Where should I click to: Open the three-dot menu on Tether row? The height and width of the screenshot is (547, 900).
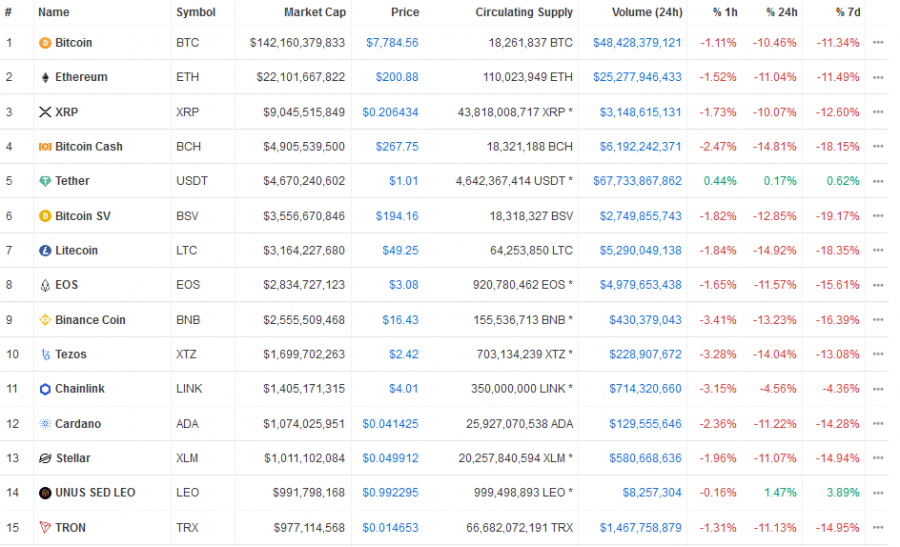click(878, 181)
